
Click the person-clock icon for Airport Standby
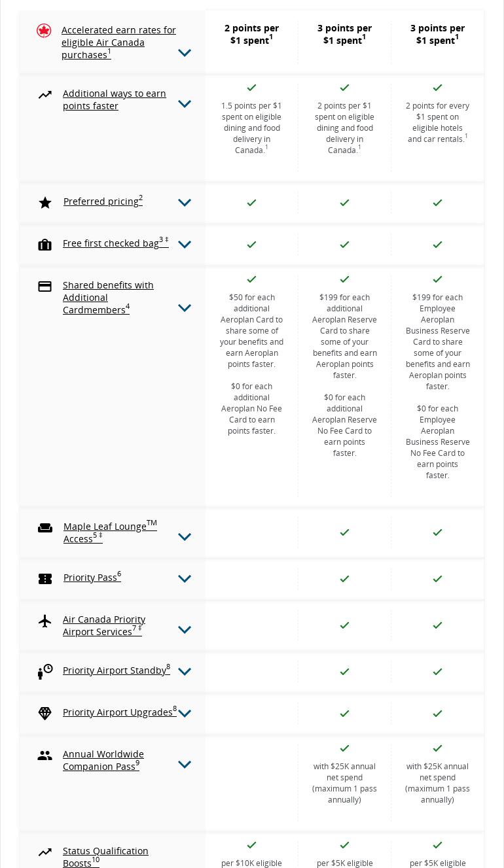45,672
